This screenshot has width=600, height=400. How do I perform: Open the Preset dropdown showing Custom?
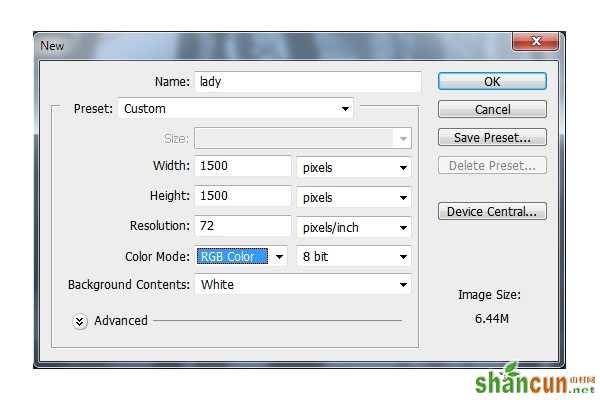tap(235, 109)
